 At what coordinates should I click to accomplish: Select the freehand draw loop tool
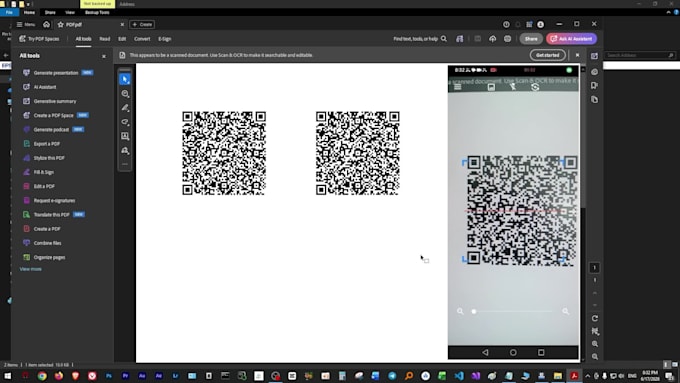pyautogui.click(x=125, y=122)
